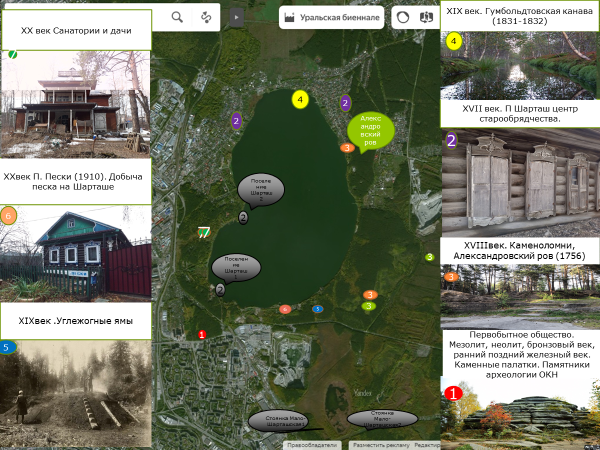
Task: Open the old charcoal pits photo
Action: (x=76, y=393)
